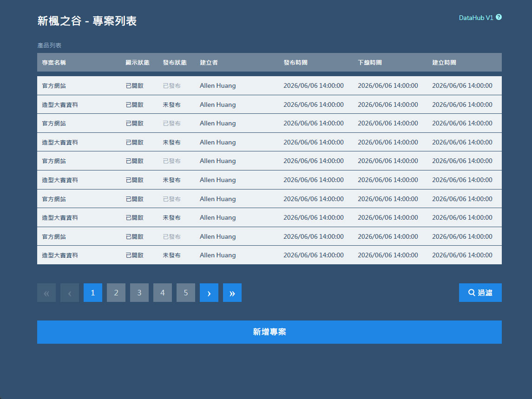The image size is (532, 399).
Task: Click the help question mark icon
Action: (x=499, y=17)
